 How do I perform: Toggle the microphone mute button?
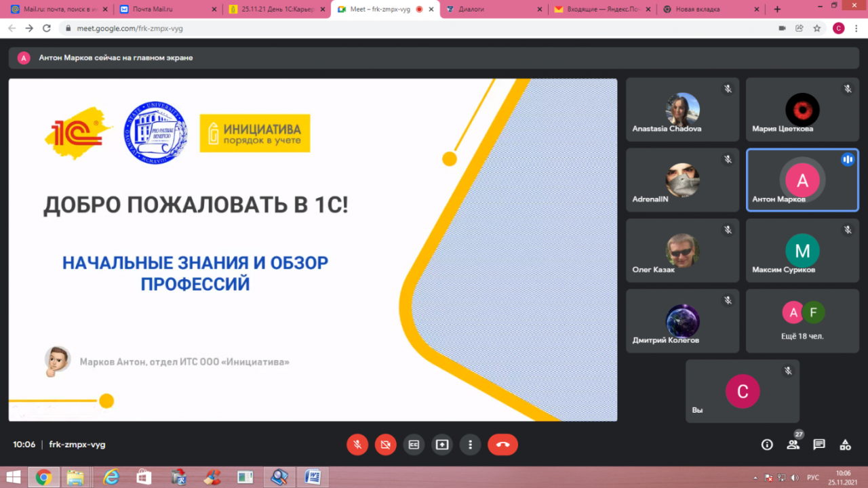pyautogui.click(x=357, y=445)
